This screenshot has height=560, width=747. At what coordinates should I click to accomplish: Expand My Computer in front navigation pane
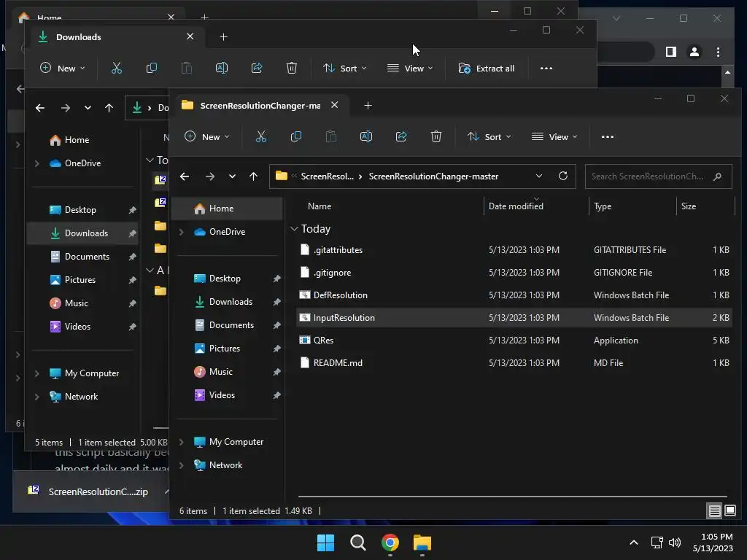182,442
